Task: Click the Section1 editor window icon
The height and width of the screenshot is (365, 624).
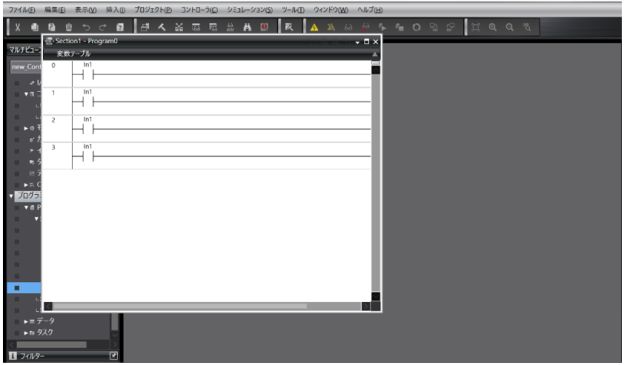Action: click(x=49, y=41)
